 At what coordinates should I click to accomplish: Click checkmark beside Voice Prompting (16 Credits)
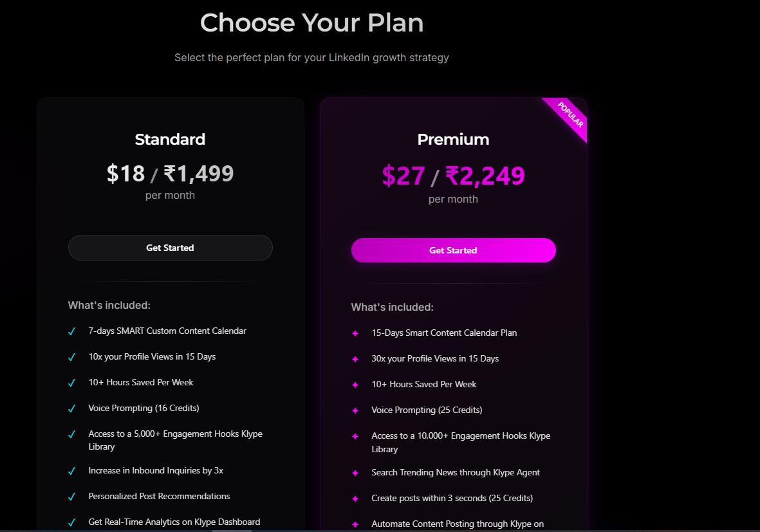click(72, 408)
